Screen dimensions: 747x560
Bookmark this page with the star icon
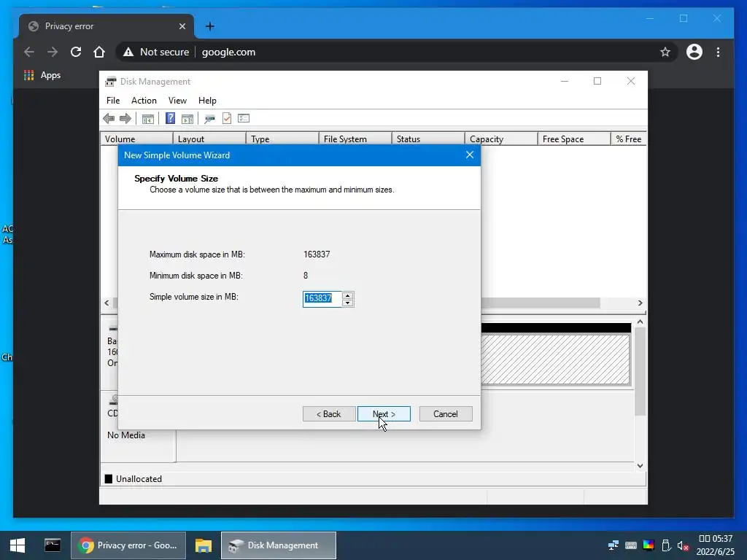click(665, 52)
